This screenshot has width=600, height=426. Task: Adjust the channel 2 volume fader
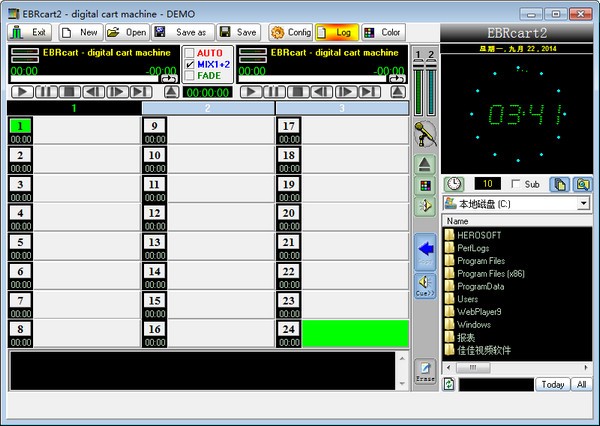(431, 65)
